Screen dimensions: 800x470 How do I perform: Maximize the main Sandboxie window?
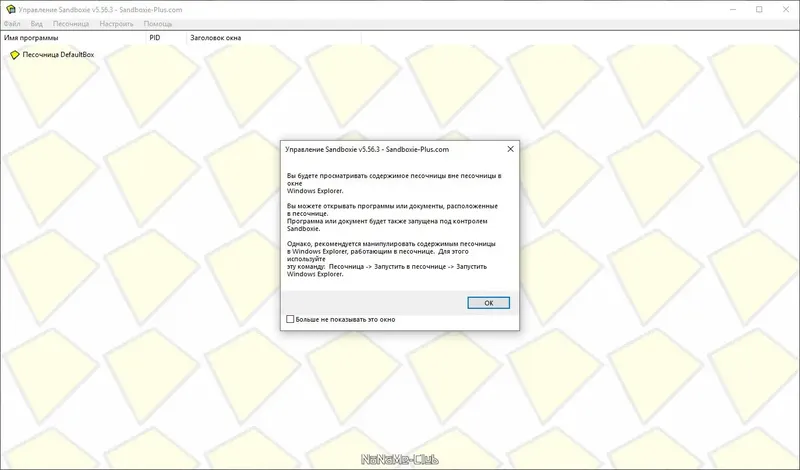[759, 9]
